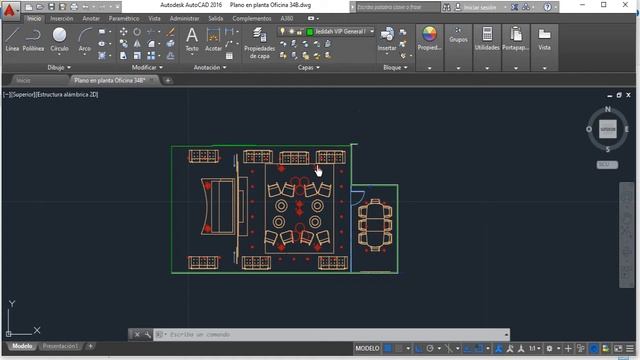This screenshot has height=360, width=640.
Task: Select the Polilínea tool
Action: 33,40
